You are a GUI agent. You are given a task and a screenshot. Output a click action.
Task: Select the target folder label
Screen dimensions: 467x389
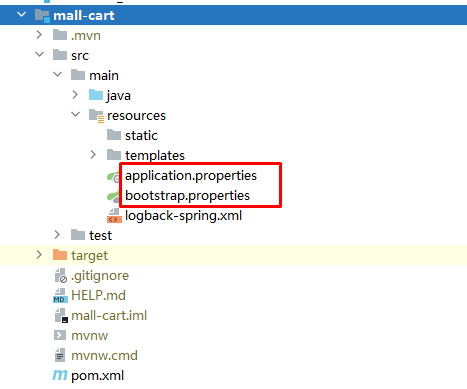tap(89, 256)
